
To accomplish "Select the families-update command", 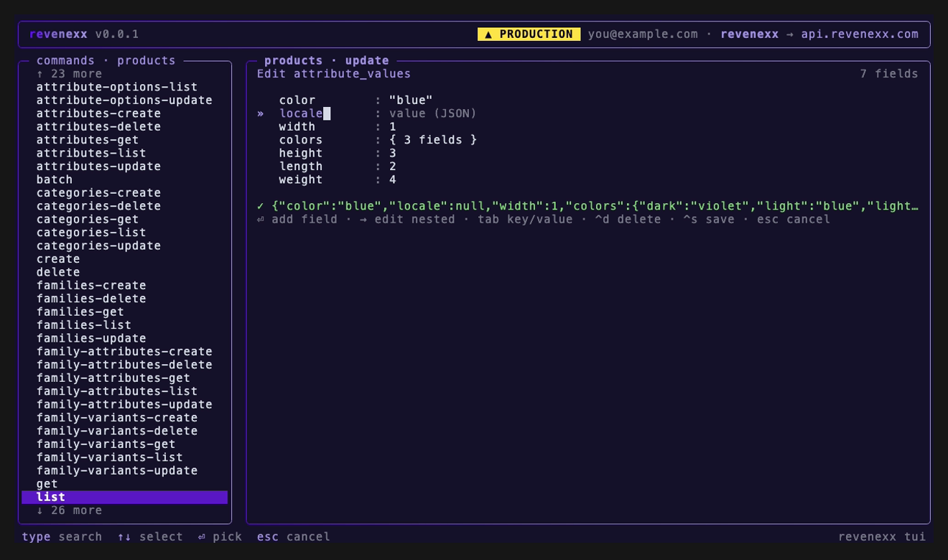I will pyautogui.click(x=91, y=338).
